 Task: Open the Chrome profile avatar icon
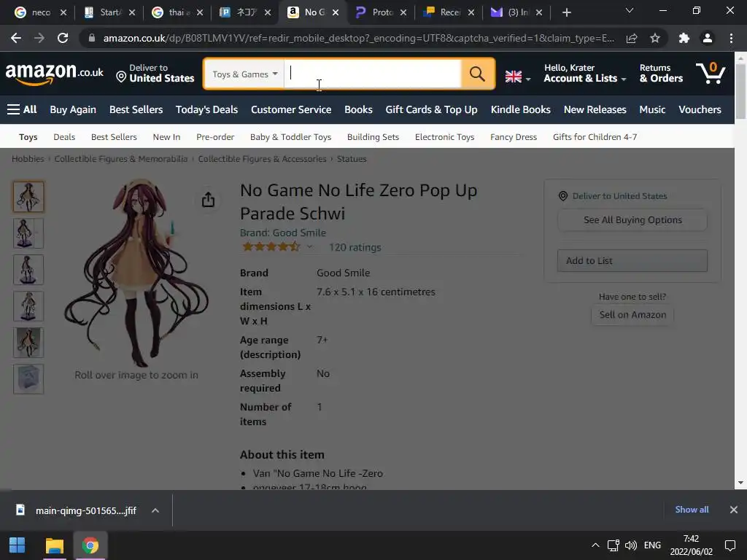[708, 38]
